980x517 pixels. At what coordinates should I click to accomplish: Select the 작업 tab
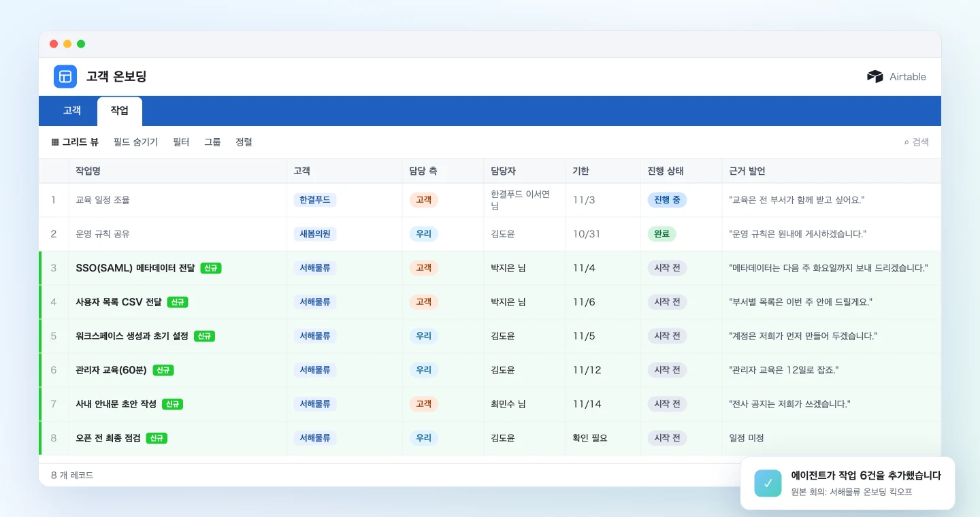pyautogui.click(x=120, y=111)
